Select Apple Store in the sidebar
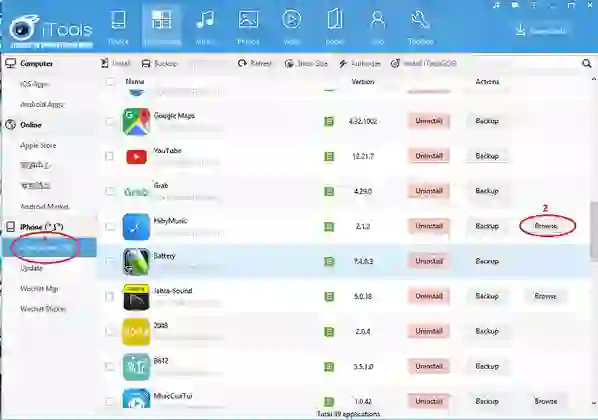Screen dimensions: 598x420 (38, 145)
